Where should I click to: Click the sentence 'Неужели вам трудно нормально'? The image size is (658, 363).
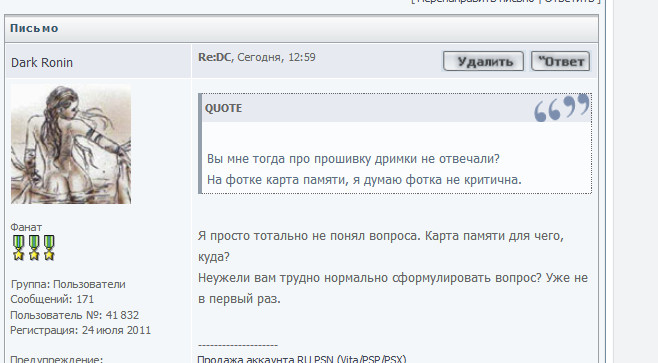pos(370,278)
